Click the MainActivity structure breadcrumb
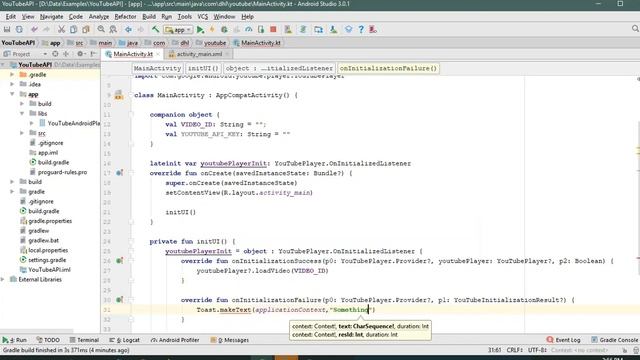The height and width of the screenshot is (360, 640). (x=157, y=68)
